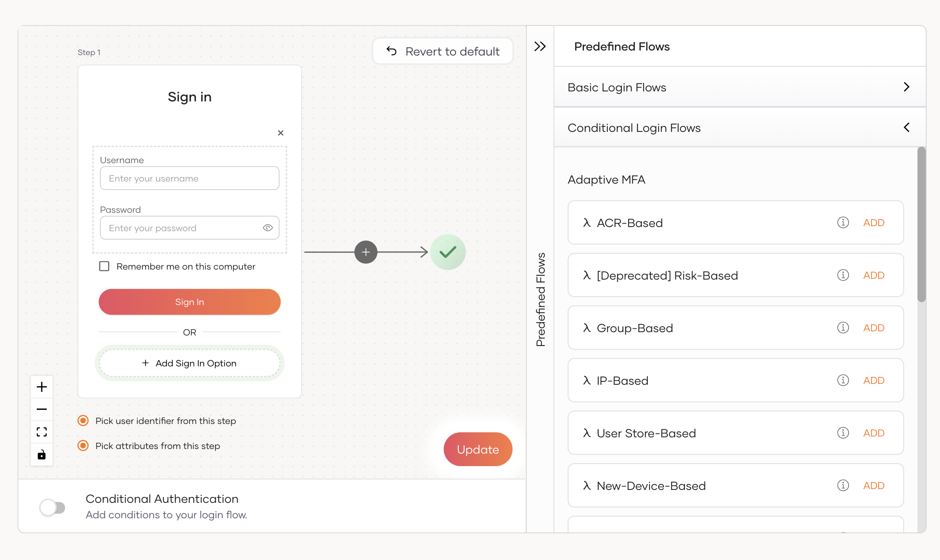Show info for IP-Based flow
Viewport: 940px width, 560px height.
(x=843, y=380)
